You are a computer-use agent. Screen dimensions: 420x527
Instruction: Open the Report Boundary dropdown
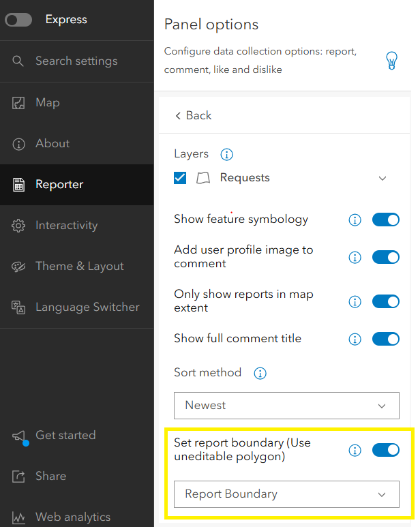[286, 494]
